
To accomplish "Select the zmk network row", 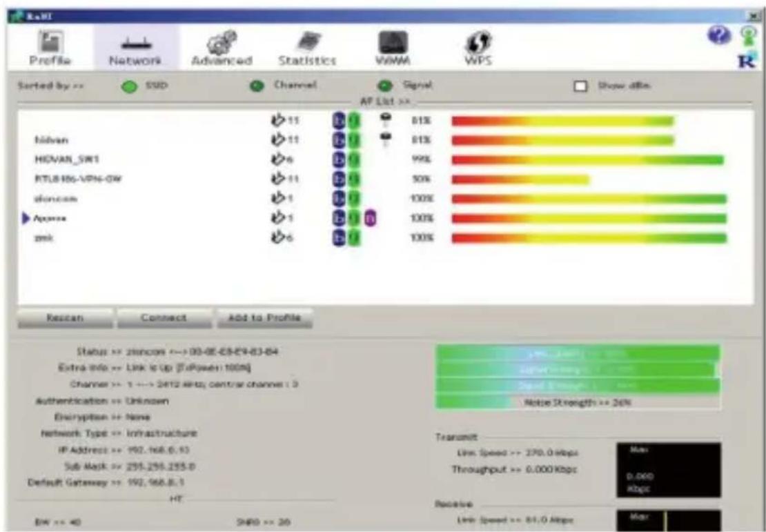I will tap(384, 238).
